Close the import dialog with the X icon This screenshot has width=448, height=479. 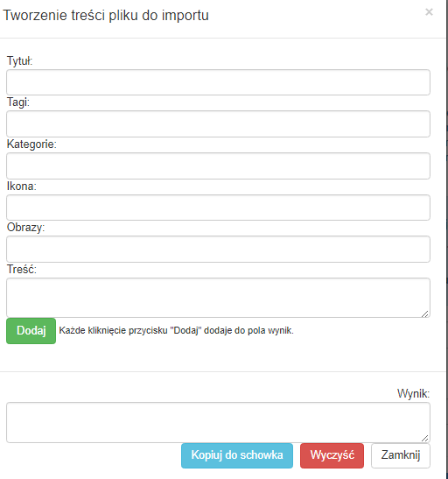coord(429,12)
